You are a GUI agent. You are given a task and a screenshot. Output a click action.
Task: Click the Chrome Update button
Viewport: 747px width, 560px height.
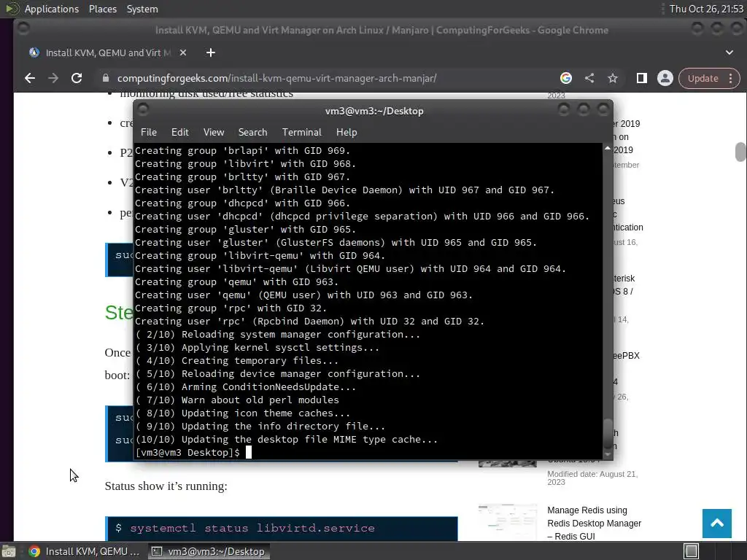coord(703,79)
